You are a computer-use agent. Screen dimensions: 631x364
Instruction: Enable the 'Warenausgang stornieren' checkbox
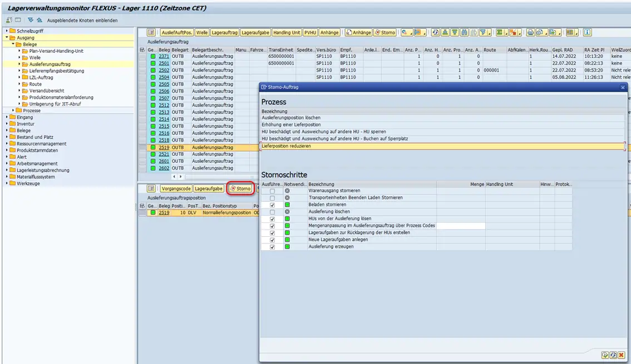pos(272,191)
